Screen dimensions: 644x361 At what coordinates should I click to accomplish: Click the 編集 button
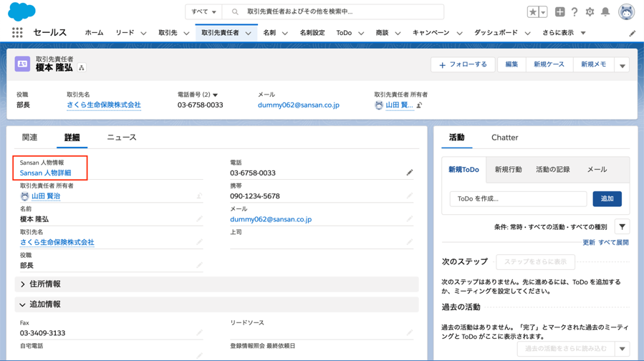pyautogui.click(x=511, y=64)
